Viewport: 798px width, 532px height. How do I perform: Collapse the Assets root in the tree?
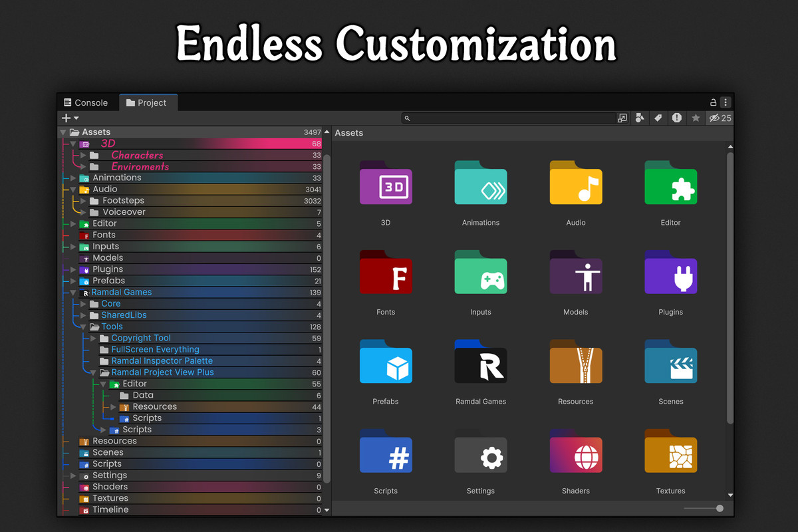(x=63, y=132)
